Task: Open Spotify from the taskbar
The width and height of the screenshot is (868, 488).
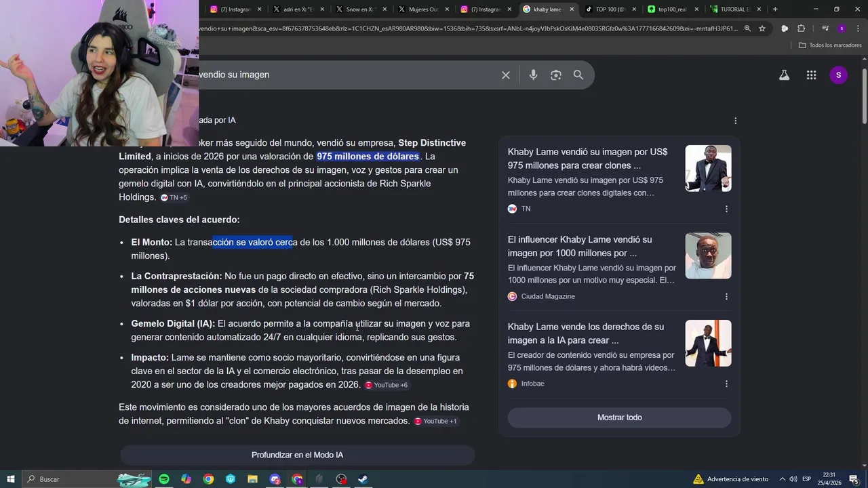Action: 164,479
